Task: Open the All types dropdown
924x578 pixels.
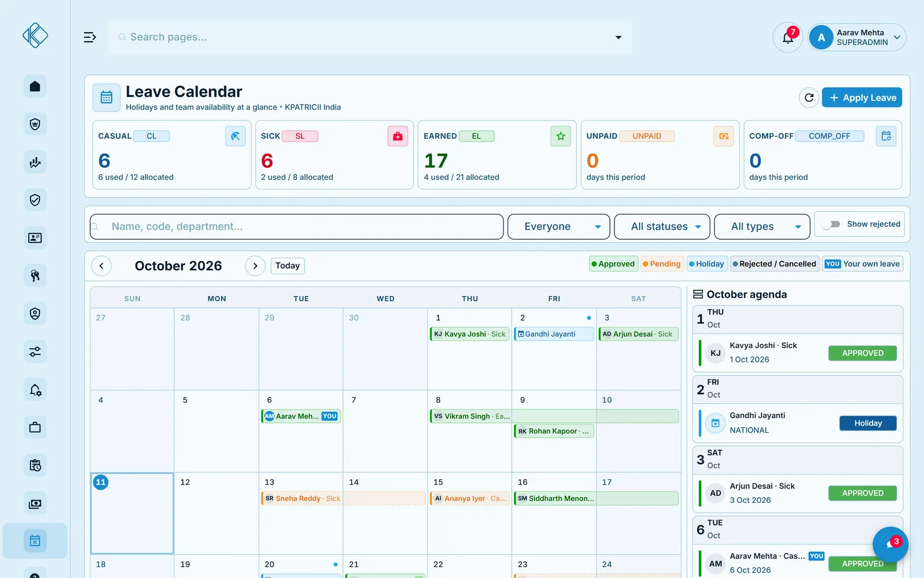Action: (762, 227)
